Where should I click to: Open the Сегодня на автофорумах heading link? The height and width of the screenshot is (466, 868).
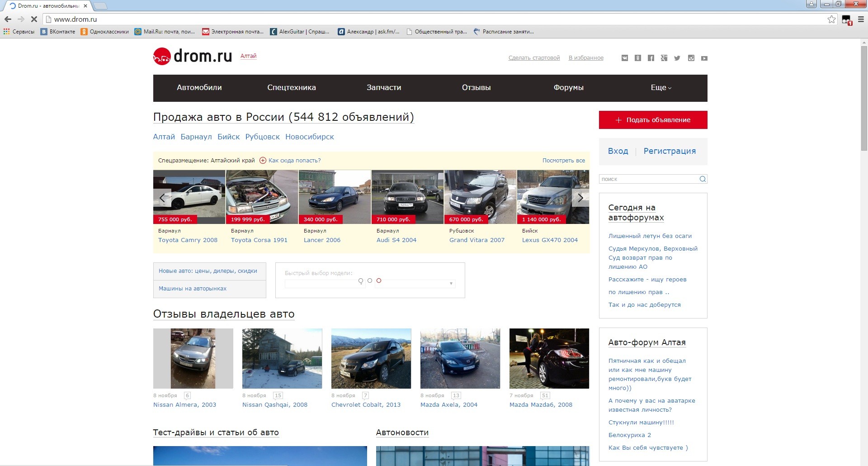pyautogui.click(x=636, y=213)
